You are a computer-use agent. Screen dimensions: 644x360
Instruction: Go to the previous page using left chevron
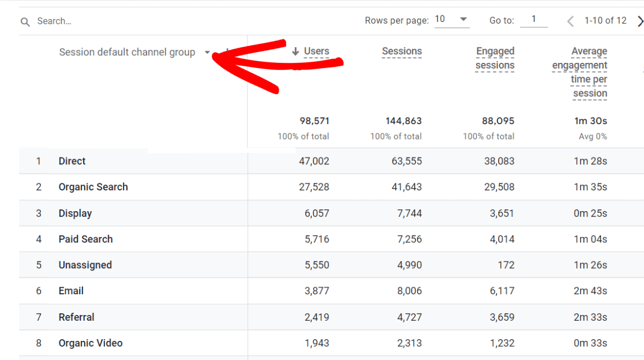point(570,21)
